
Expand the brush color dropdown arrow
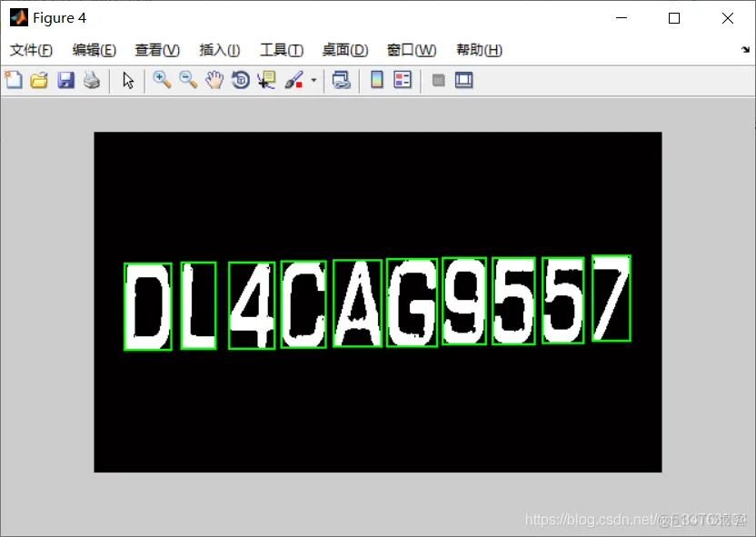pyautogui.click(x=313, y=80)
